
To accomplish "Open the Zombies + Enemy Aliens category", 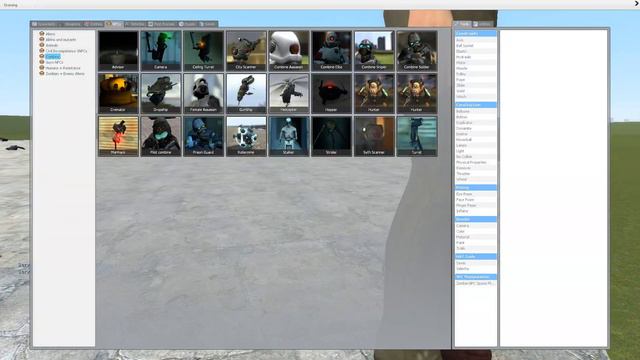I will click(x=65, y=74).
